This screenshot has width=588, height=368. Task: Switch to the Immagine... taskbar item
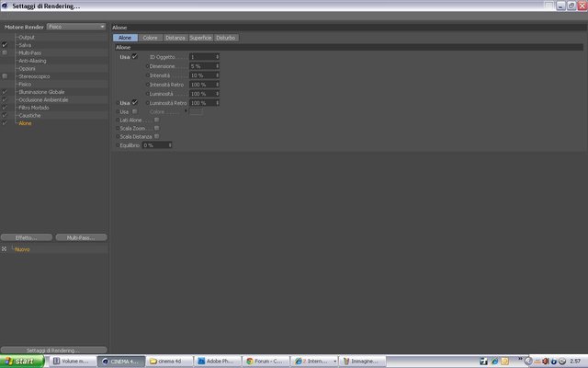click(x=362, y=362)
